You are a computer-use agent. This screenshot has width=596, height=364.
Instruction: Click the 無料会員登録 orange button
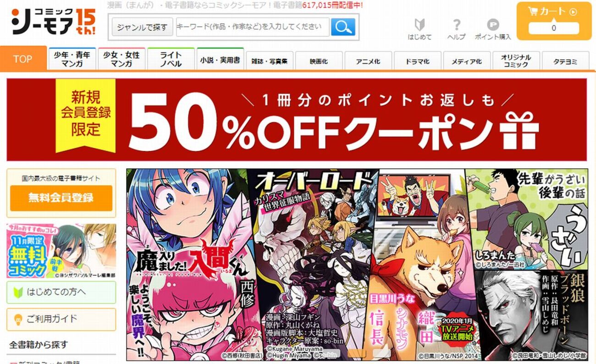point(61,198)
